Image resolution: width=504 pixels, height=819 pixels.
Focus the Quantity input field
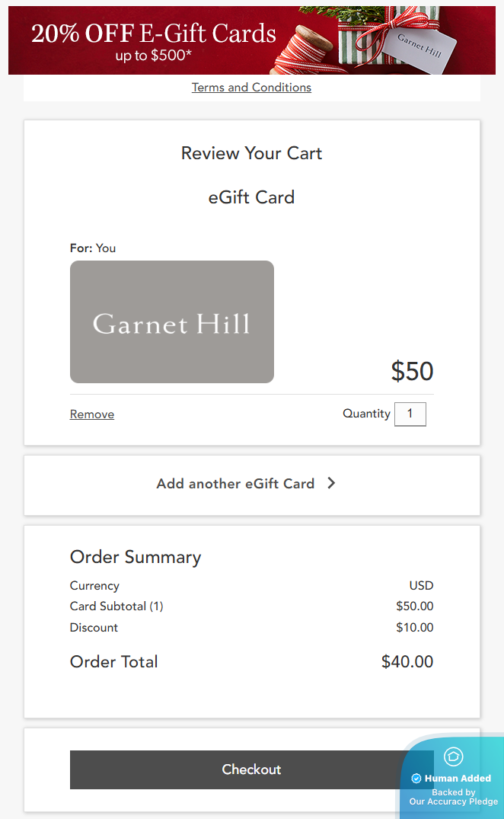click(410, 414)
